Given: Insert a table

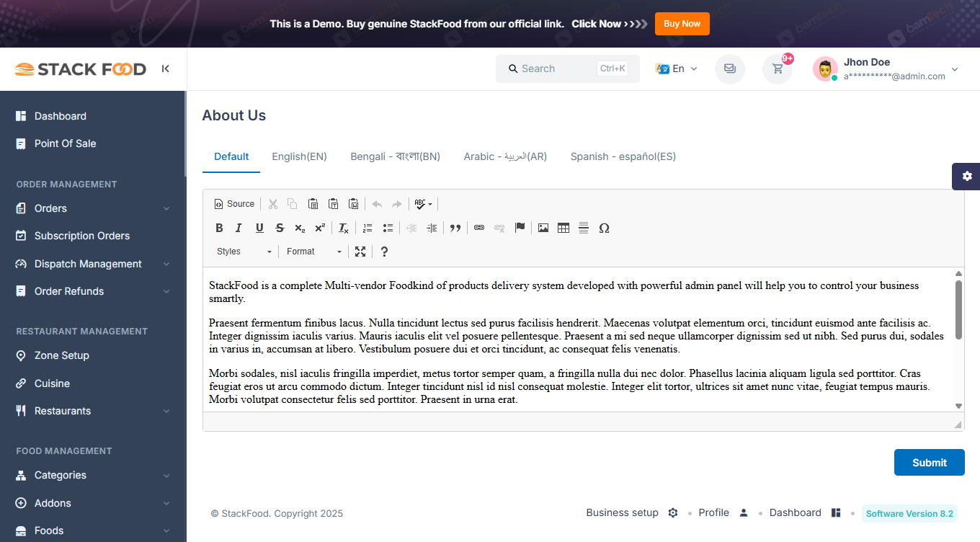Looking at the screenshot, I should (x=563, y=228).
